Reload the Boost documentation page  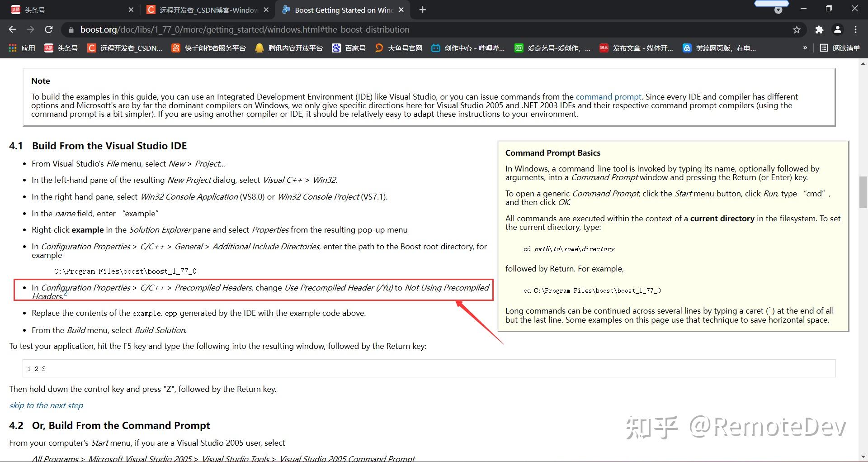click(x=49, y=29)
